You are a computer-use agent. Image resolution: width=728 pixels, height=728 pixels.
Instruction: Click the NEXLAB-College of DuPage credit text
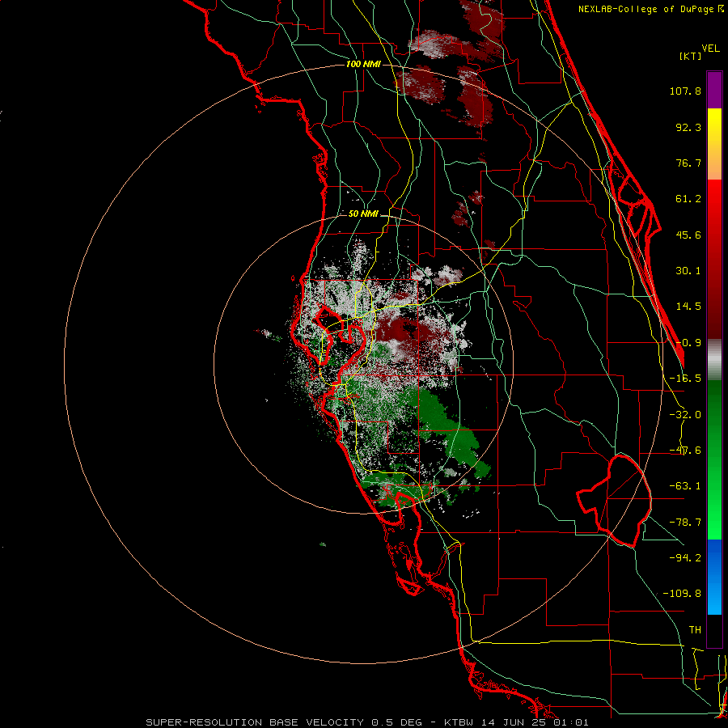[650, 9]
